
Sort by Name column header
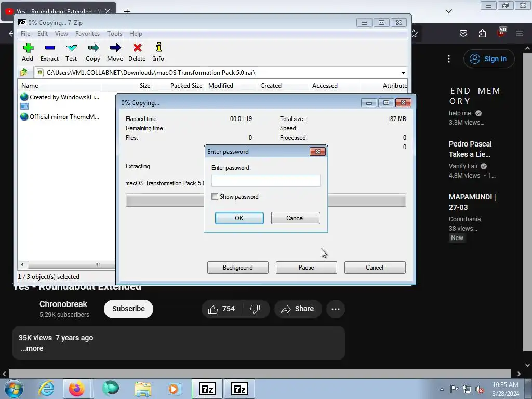point(59,86)
